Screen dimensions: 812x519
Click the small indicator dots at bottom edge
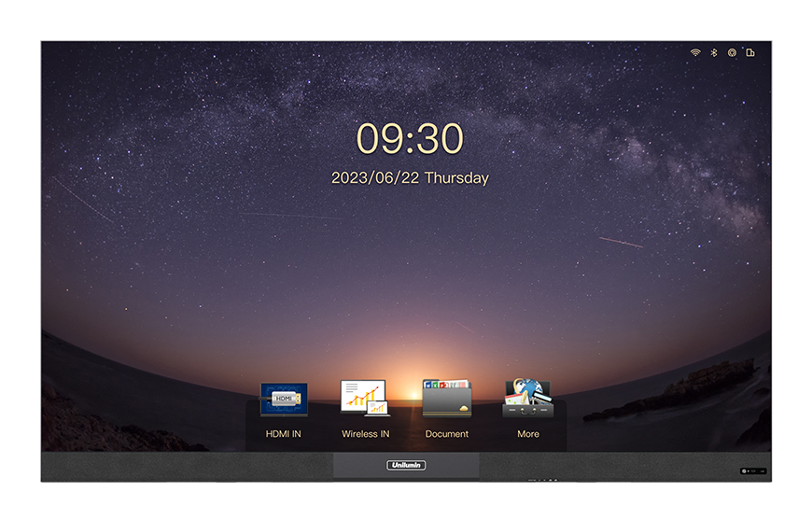pyautogui.click(x=543, y=480)
